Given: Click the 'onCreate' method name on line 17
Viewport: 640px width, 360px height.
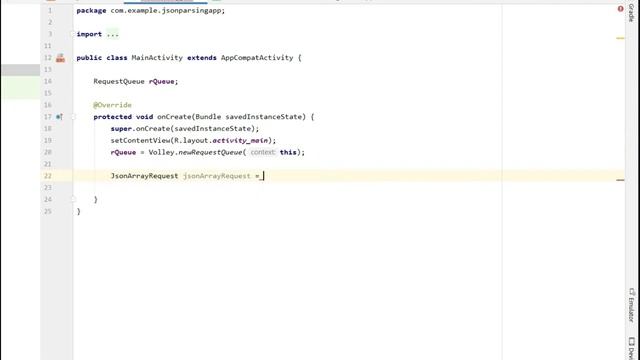Looking at the screenshot, I should [x=174, y=117].
